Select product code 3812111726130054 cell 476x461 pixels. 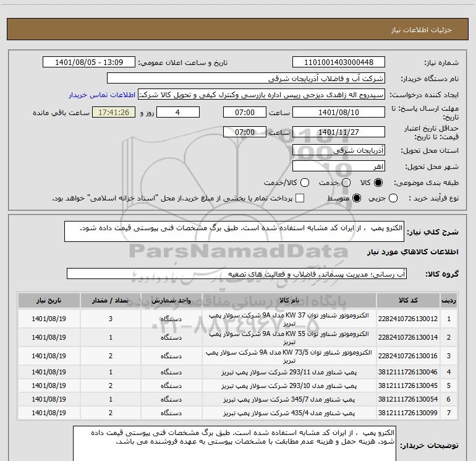408,399
